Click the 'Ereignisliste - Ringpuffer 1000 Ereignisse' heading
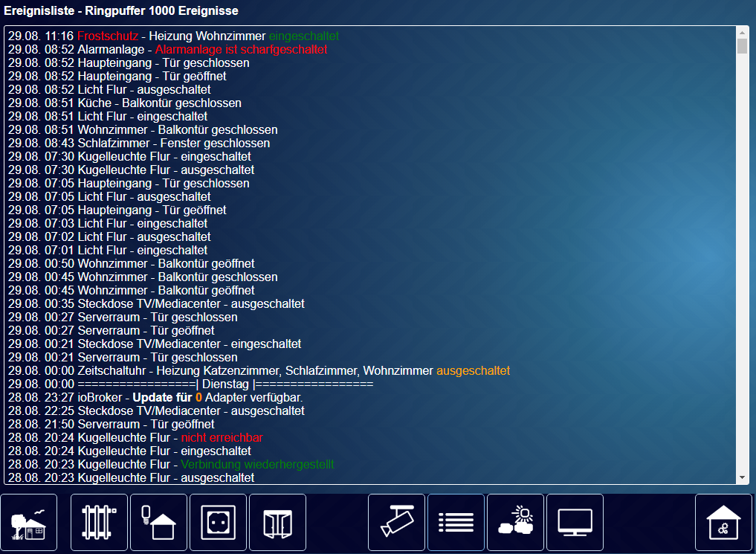Image resolution: width=756 pixels, height=554 pixels. click(x=121, y=10)
